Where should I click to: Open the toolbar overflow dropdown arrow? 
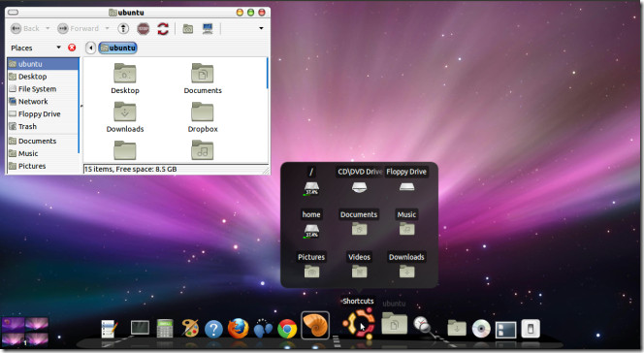coord(261,28)
